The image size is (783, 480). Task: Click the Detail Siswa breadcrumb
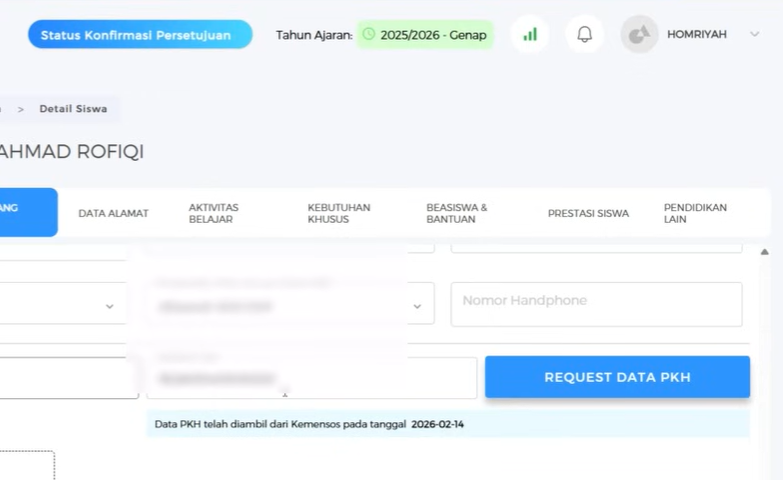(73, 109)
